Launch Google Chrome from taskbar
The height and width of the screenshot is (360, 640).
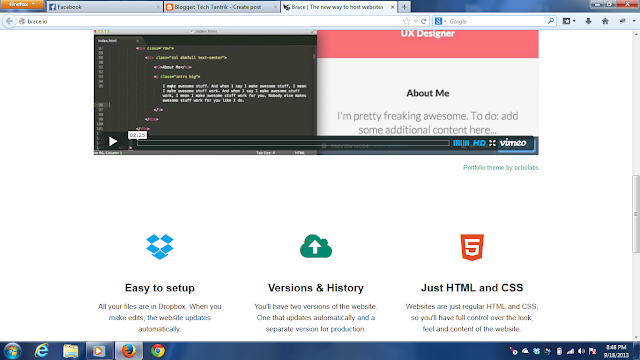pyautogui.click(x=158, y=351)
